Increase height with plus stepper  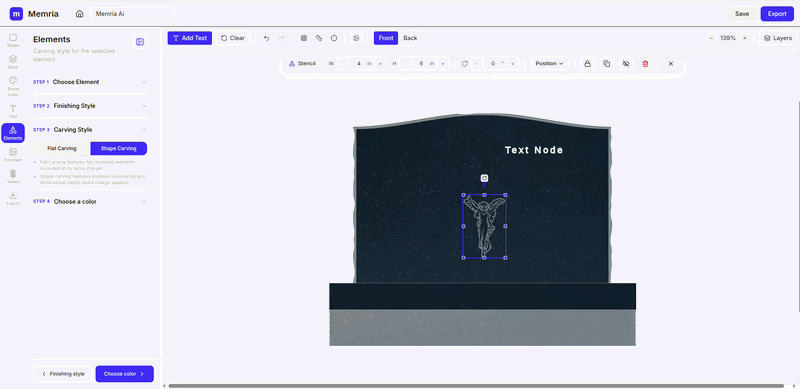point(442,63)
